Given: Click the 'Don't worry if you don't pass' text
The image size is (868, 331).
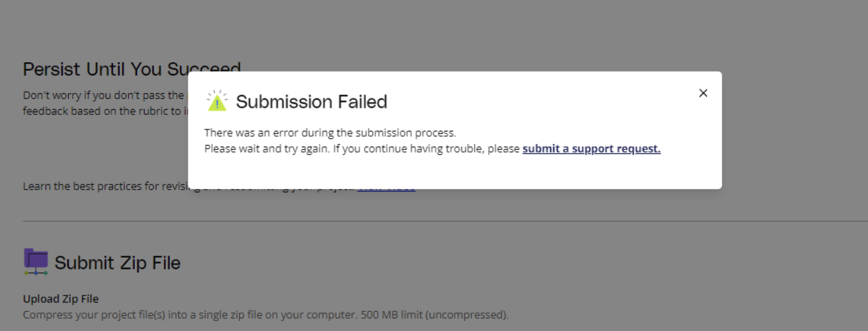Looking at the screenshot, I should click(104, 95).
